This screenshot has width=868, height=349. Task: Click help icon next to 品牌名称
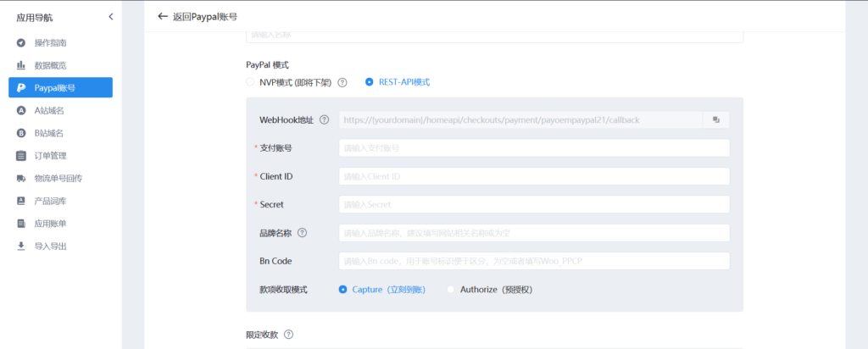coord(302,233)
